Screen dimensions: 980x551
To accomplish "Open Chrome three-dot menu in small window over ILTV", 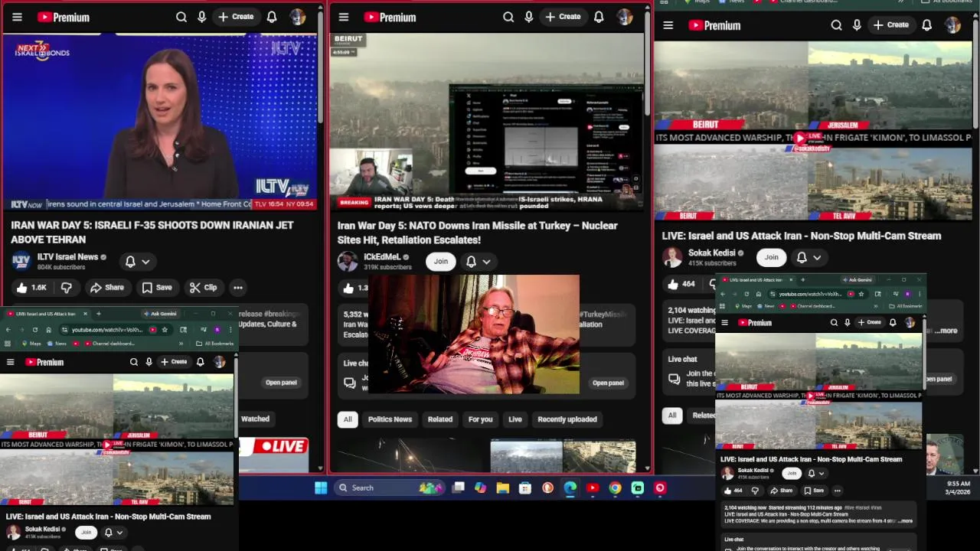I will point(231,330).
